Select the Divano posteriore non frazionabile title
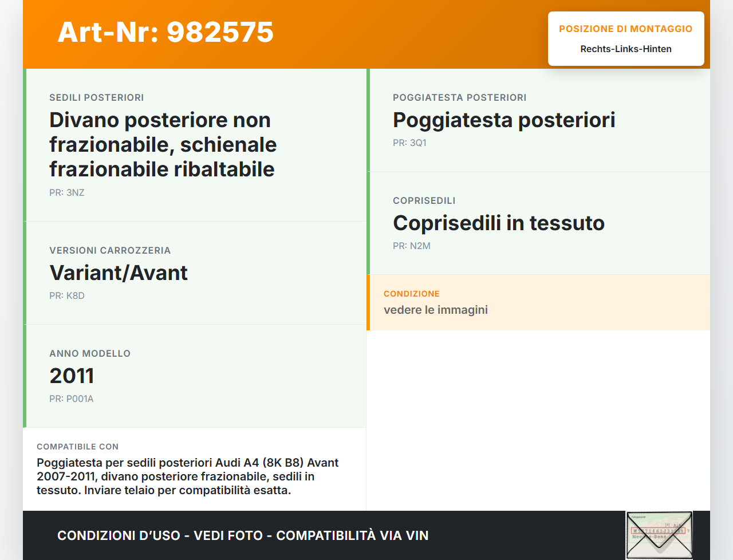 (x=163, y=144)
